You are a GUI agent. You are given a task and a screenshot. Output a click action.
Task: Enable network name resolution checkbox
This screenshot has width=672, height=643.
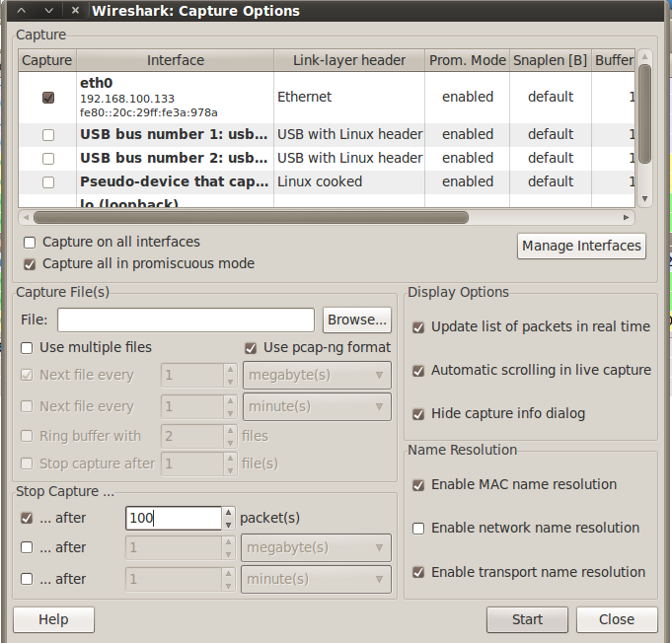(x=418, y=529)
